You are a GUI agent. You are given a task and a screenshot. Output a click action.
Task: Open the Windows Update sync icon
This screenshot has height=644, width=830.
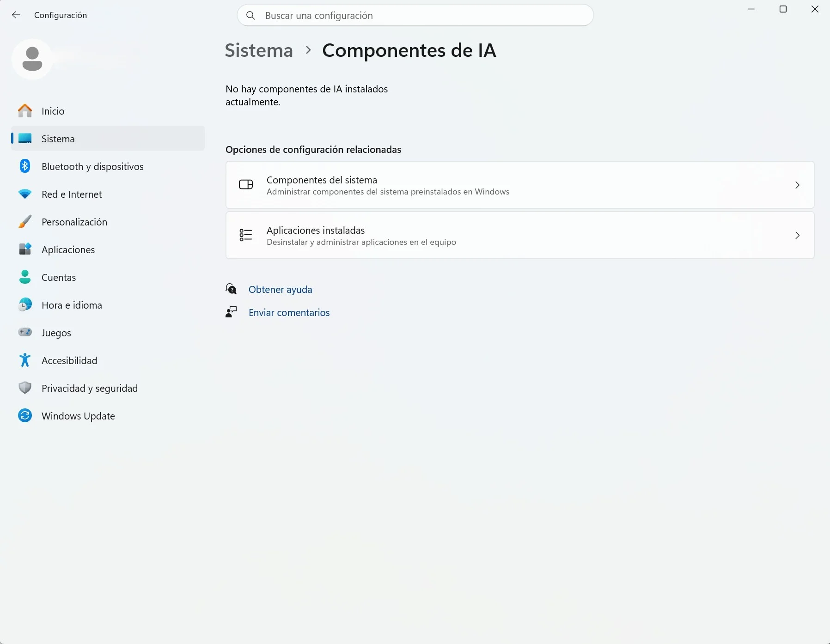coord(25,416)
